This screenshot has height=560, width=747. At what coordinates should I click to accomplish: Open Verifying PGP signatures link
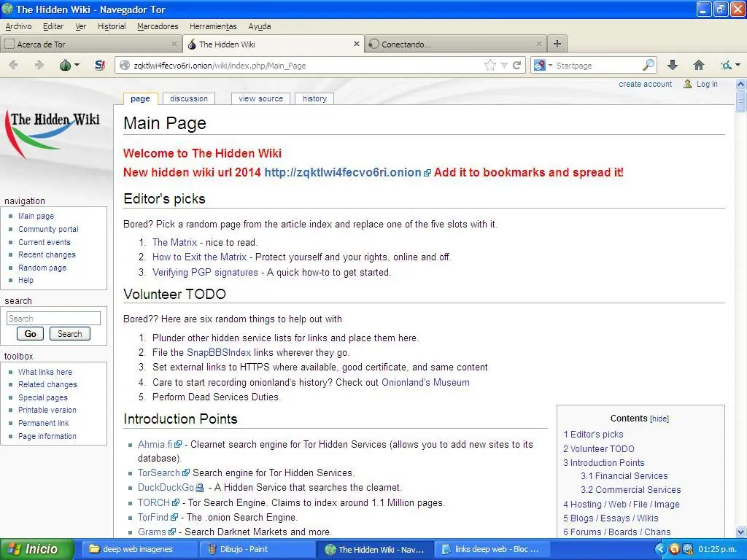(205, 273)
